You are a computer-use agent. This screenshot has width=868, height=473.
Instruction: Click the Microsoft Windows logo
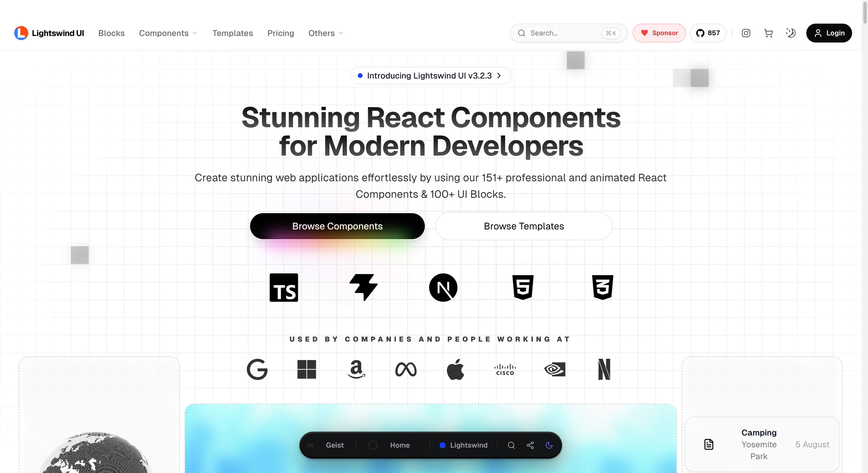click(307, 369)
